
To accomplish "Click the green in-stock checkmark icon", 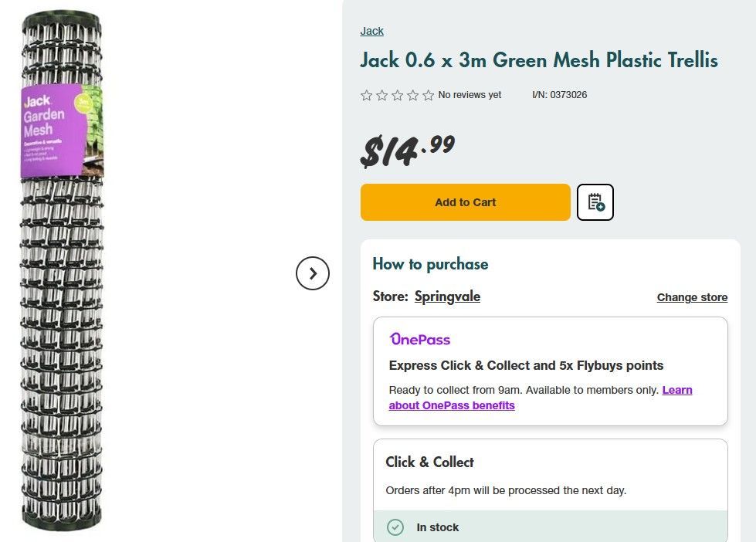I will pyautogui.click(x=395, y=527).
